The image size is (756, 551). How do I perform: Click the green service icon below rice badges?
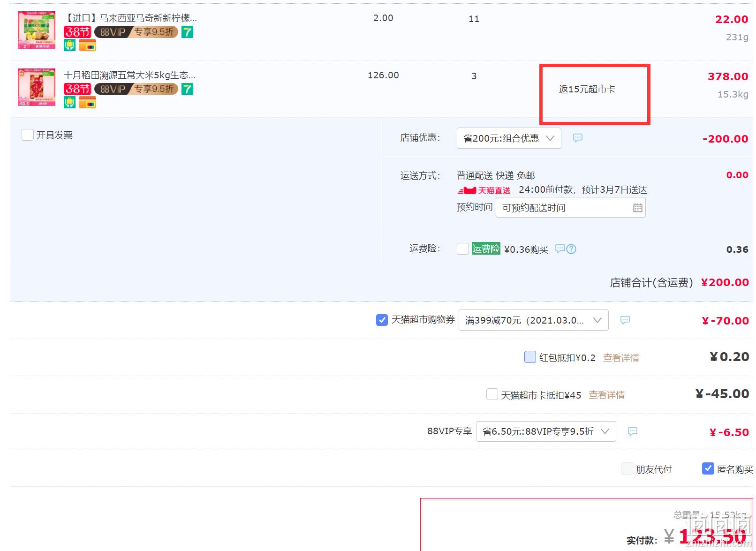click(x=69, y=103)
